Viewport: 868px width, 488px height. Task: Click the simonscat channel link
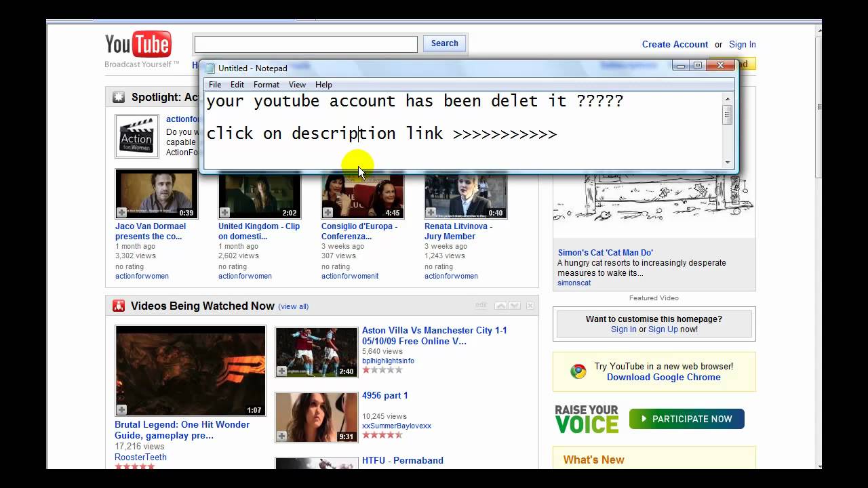click(x=574, y=283)
